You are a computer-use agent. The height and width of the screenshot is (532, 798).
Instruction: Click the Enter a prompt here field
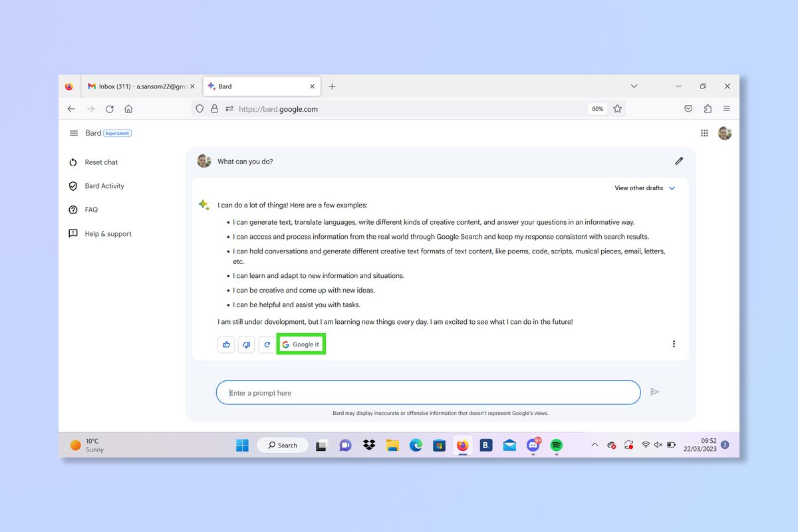click(399, 392)
